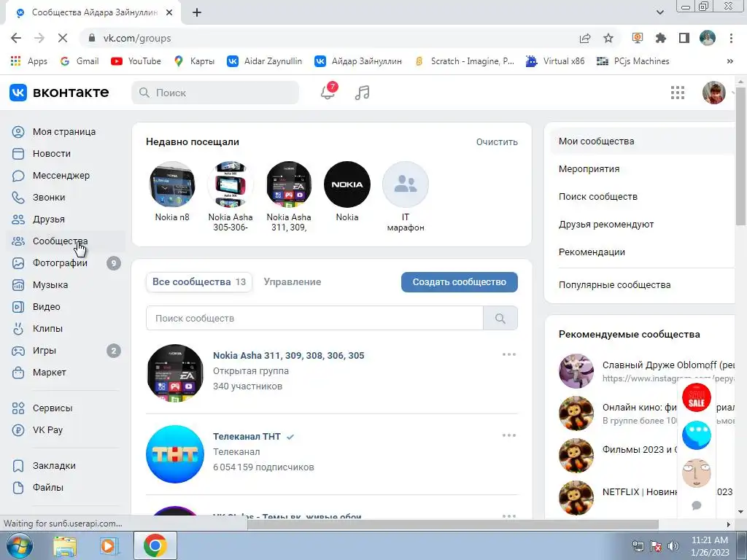The height and width of the screenshot is (560, 747).
Task: Open the YouTube bookmark
Action: [136, 61]
